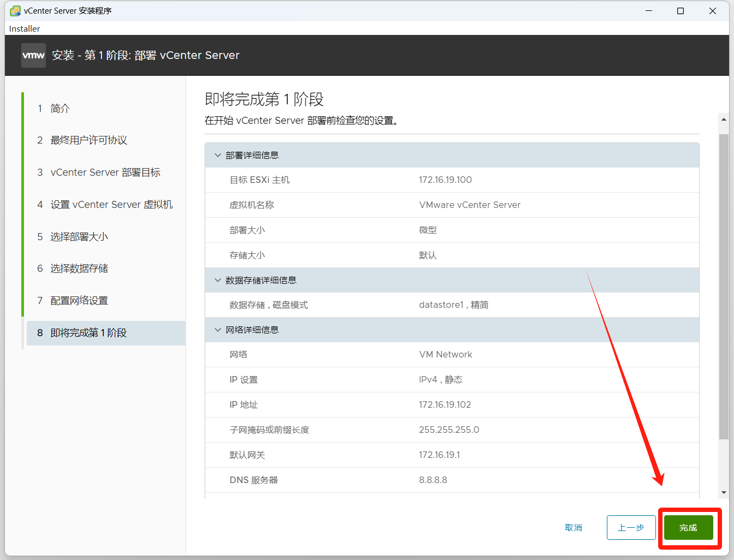Open the Installer menu
The height and width of the screenshot is (560, 734).
(25, 28)
